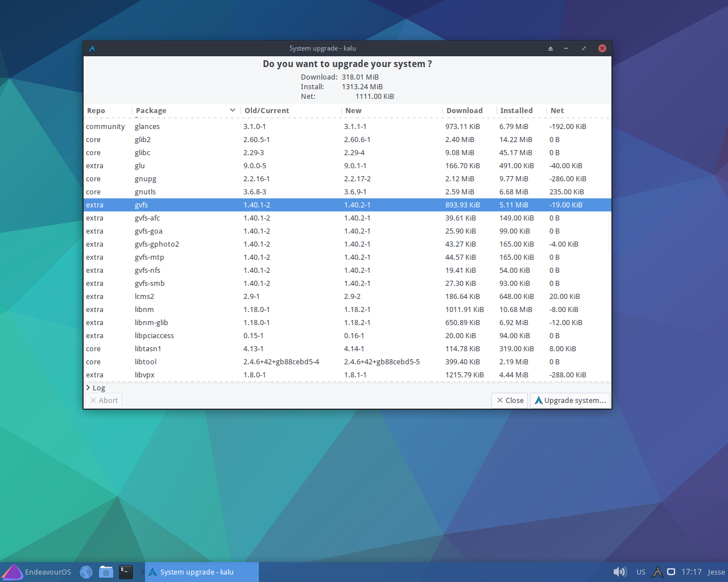Click the kalu updater tray icon
Image resolution: width=728 pixels, height=582 pixels.
coord(657,572)
